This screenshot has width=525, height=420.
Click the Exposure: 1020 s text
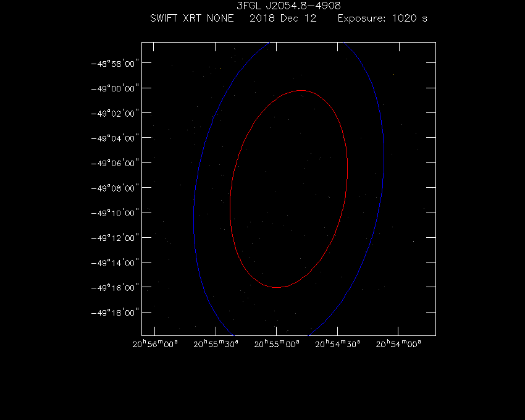382,19
